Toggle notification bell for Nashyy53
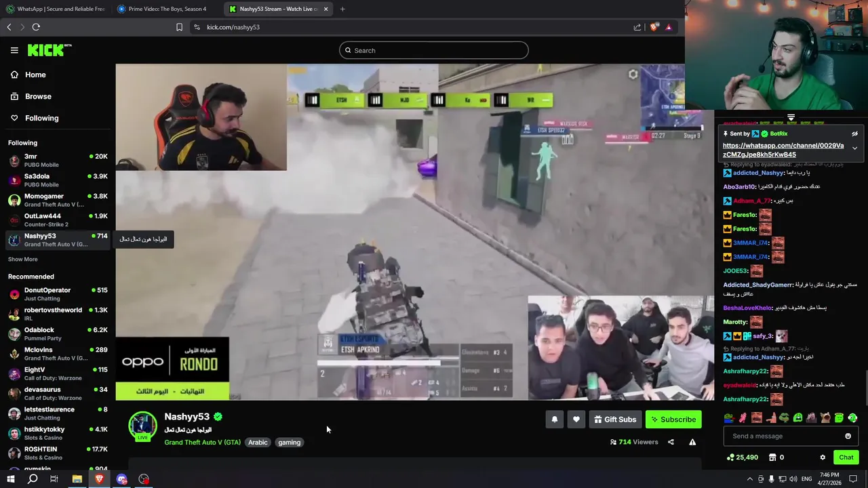 (x=555, y=420)
